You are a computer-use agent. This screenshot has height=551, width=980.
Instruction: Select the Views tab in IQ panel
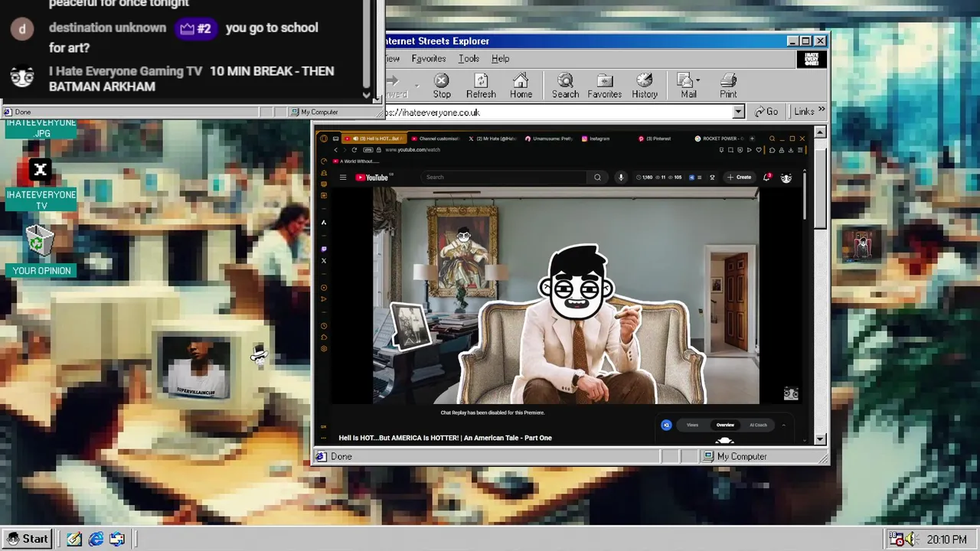click(x=692, y=425)
